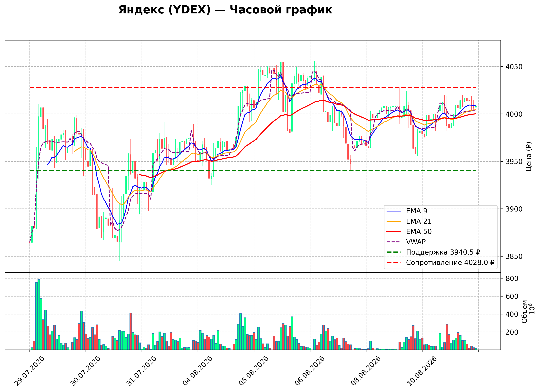541x392 pixels.
Task: Click the 'Цена (₽)' axis title
Action: point(529,156)
